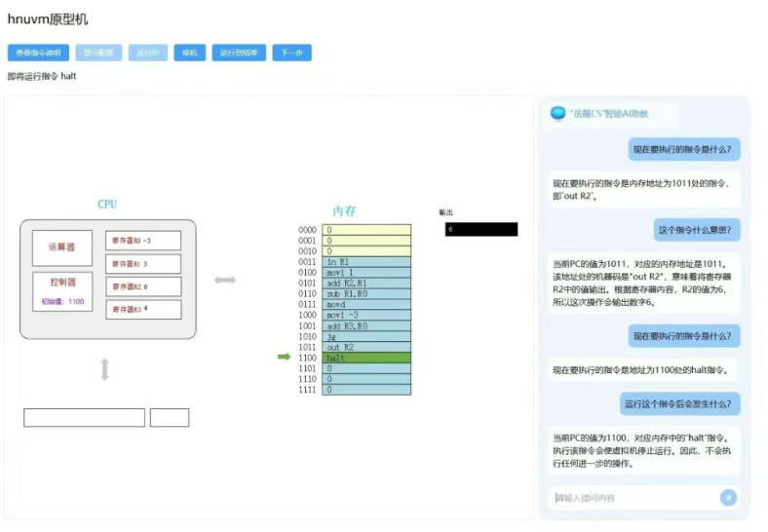Viewport: 768px width, 532px height.
Task: Click the 控制器 controller box
Action: [x=62, y=287]
